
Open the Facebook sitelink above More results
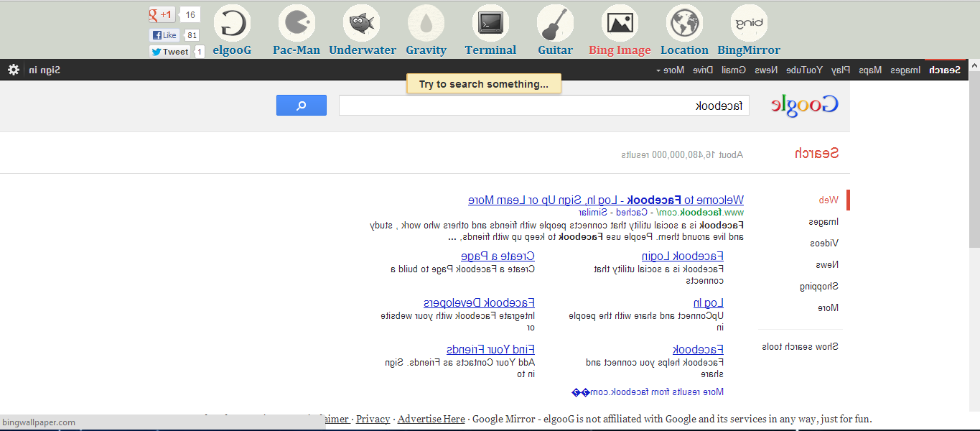coord(698,349)
